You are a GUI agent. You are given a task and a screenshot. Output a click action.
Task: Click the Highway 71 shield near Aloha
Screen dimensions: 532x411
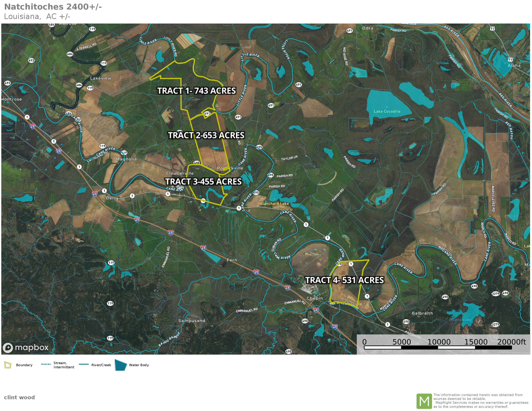coord(510,60)
